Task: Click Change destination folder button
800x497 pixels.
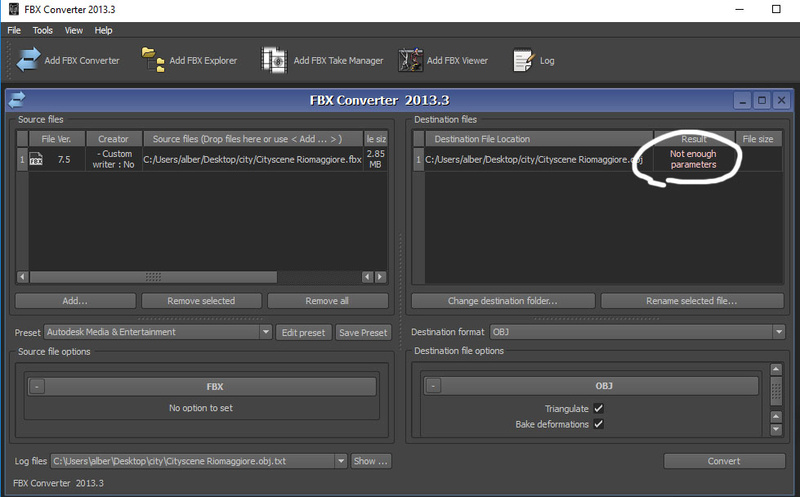Action: [503, 301]
